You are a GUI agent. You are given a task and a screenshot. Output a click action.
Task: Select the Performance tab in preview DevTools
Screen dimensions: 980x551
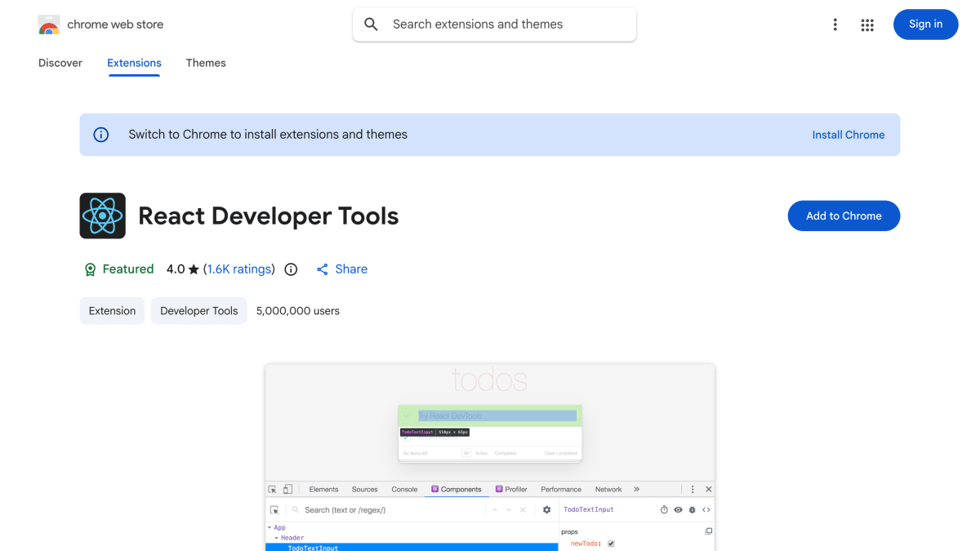[x=561, y=490]
